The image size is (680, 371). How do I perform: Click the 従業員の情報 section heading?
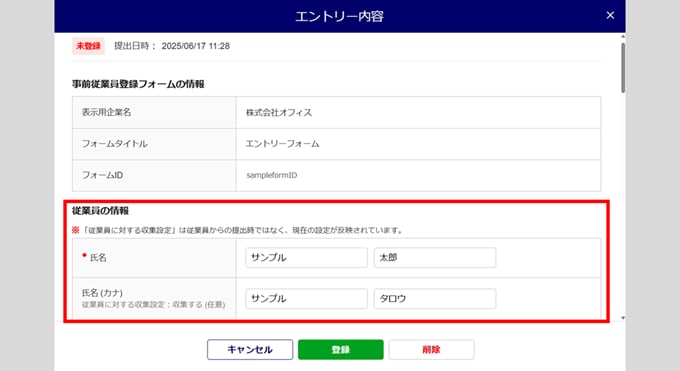[x=100, y=210]
